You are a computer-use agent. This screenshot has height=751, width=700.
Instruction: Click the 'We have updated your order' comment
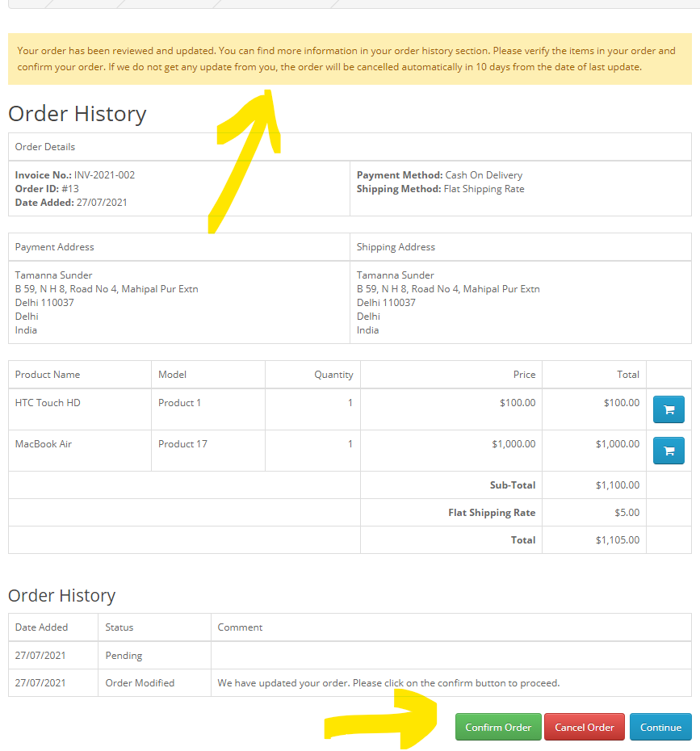click(x=388, y=683)
